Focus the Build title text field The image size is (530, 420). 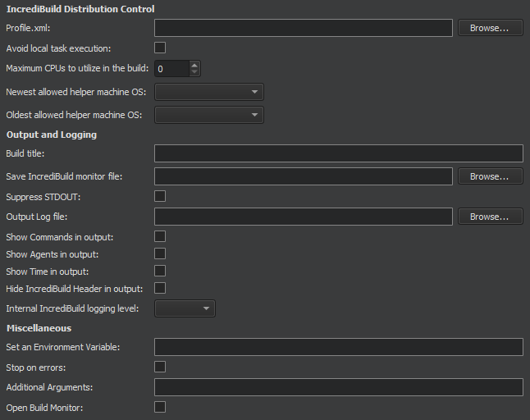338,153
